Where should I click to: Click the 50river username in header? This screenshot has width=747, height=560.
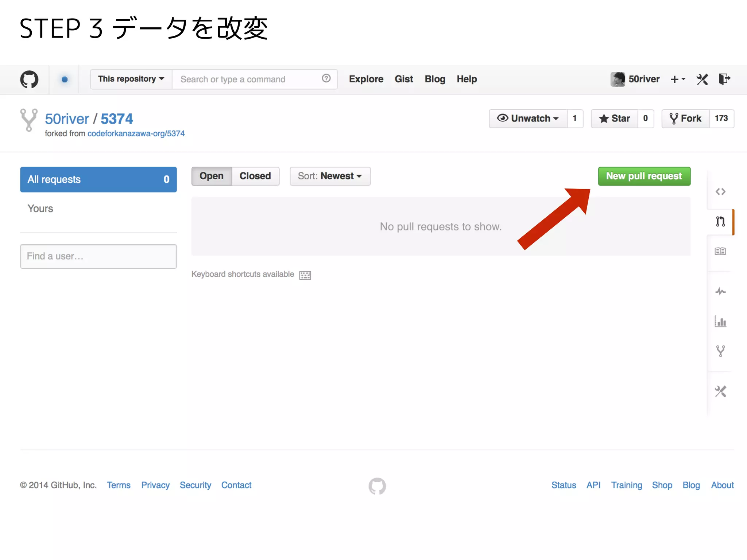[x=644, y=79]
